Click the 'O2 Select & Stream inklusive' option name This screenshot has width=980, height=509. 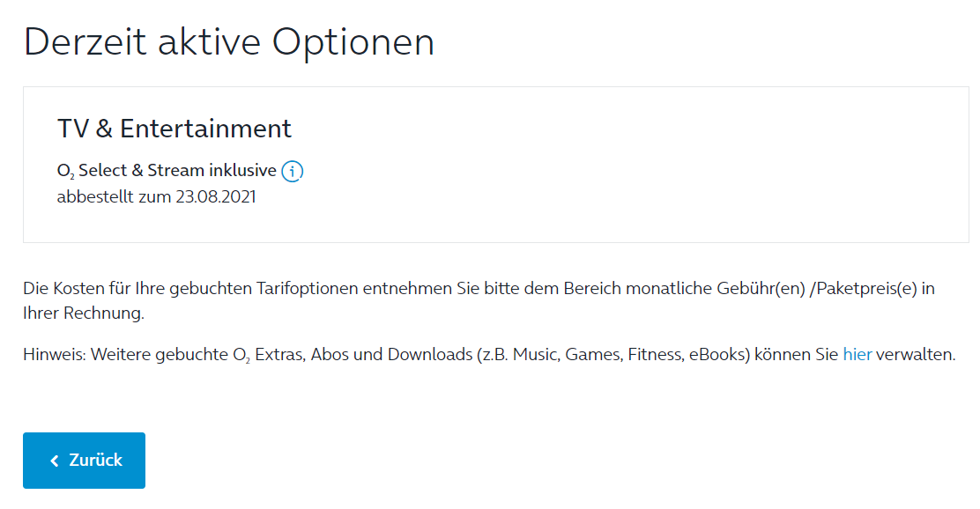167,171
